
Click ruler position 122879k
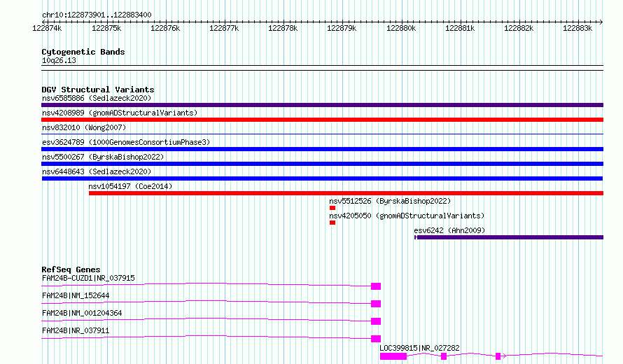coord(342,28)
